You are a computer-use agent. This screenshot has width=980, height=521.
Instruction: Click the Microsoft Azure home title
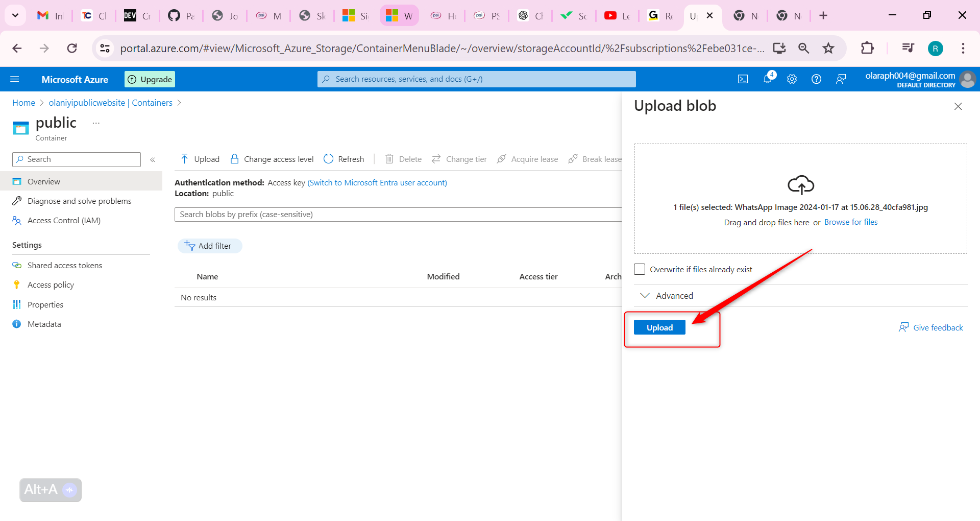tap(75, 79)
